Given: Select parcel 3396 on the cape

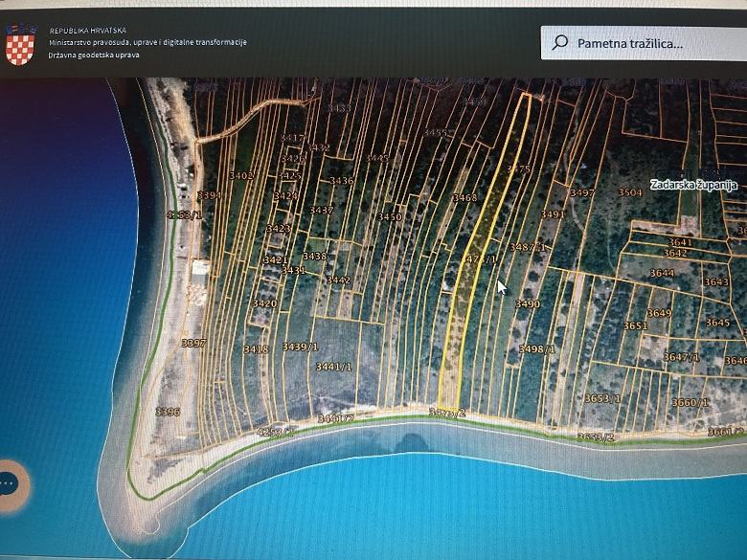Looking at the screenshot, I should (168, 412).
